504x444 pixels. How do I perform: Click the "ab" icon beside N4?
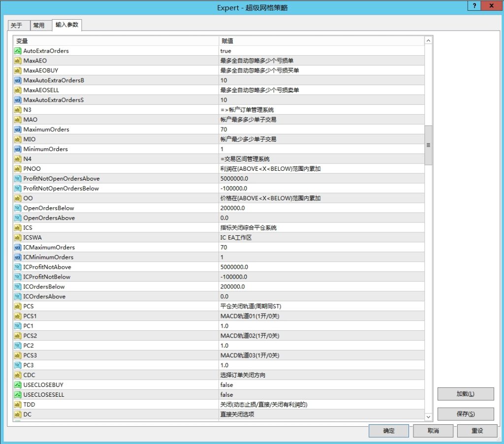[17, 159]
